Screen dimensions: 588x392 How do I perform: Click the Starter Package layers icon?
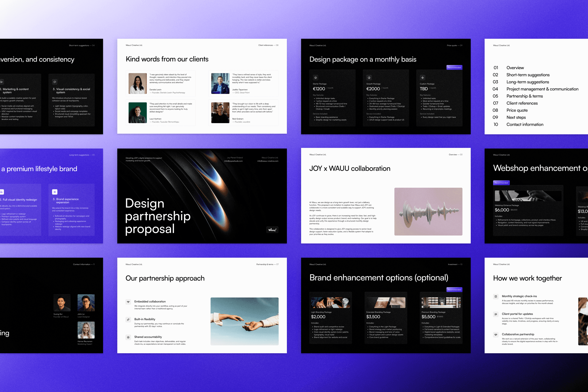point(316,77)
